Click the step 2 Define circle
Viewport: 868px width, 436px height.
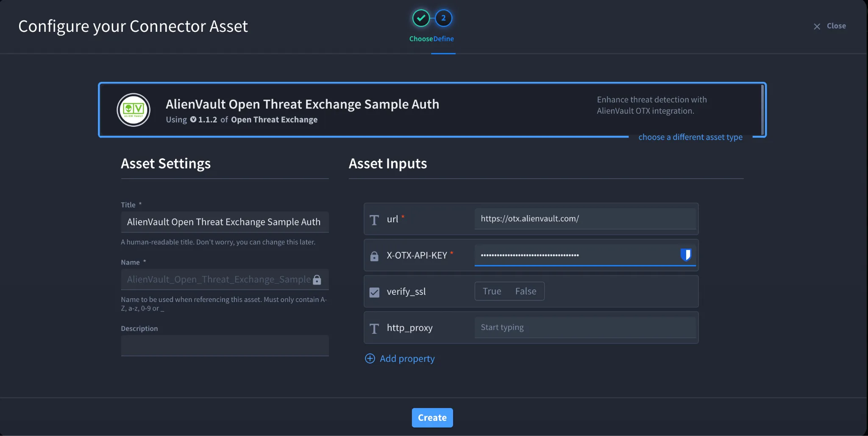point(443,18)
